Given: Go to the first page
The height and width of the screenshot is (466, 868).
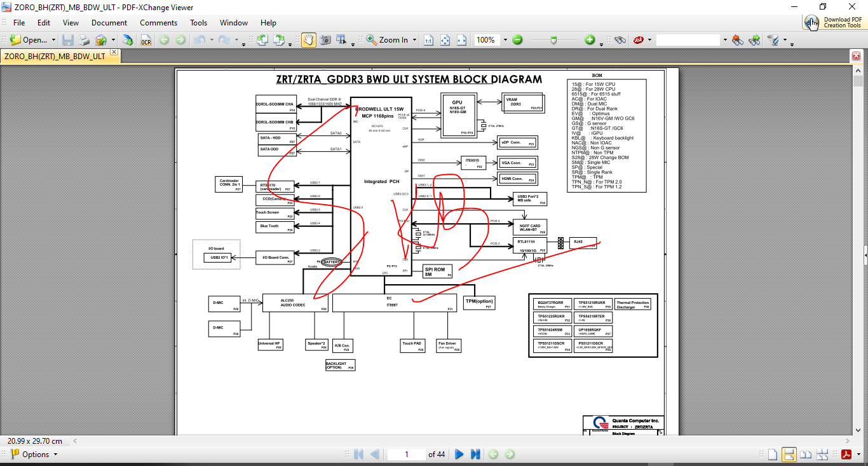Looking at the screenshot, I should [x=358, y=454].
